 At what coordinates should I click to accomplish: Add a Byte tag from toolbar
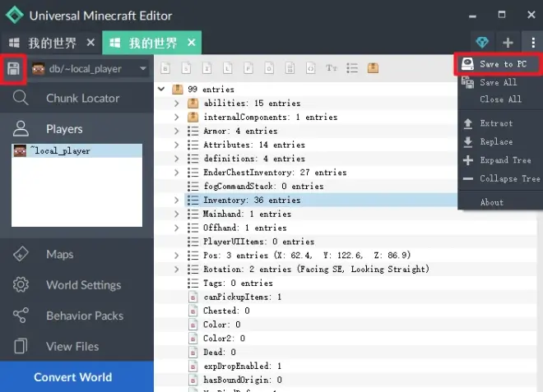tap(165, 68)
